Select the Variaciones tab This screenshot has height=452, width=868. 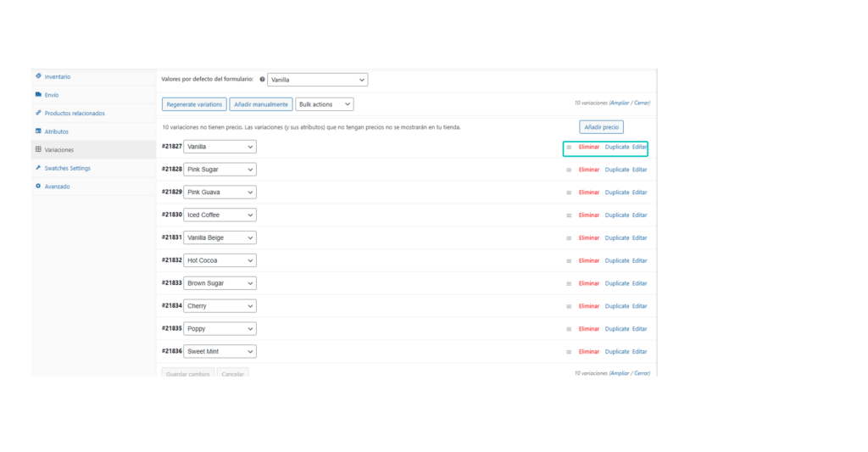(58, 150)
